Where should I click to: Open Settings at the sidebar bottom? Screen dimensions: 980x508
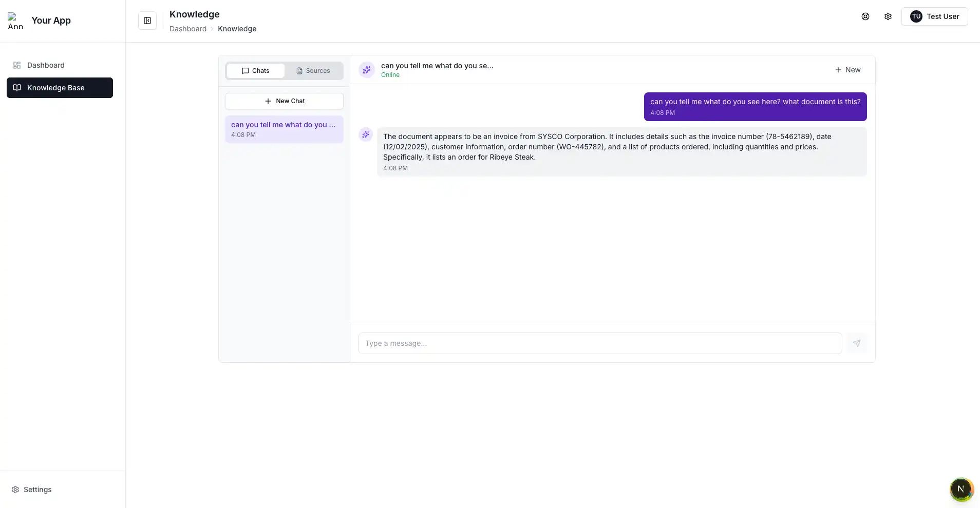(37, 490)
